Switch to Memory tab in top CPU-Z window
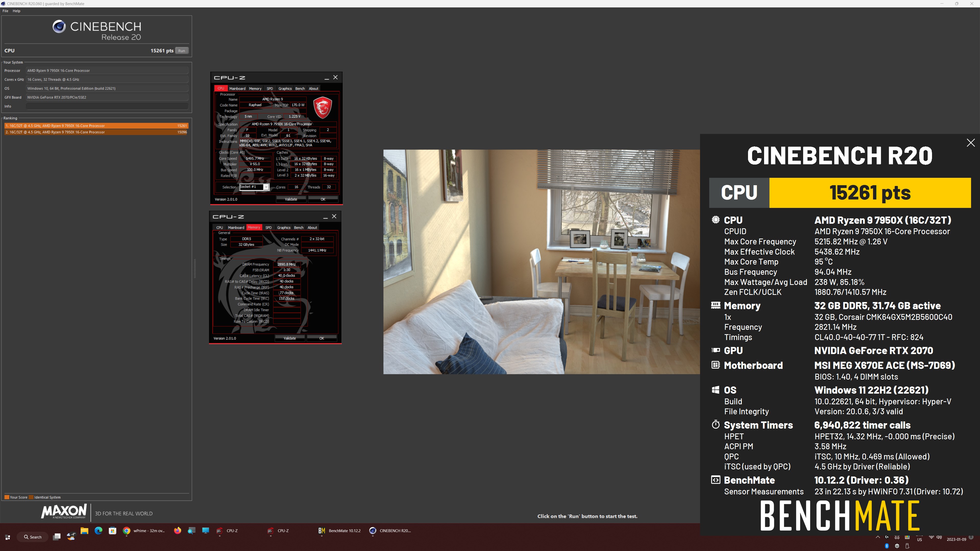The image size is (980, 551). point(255,89)
